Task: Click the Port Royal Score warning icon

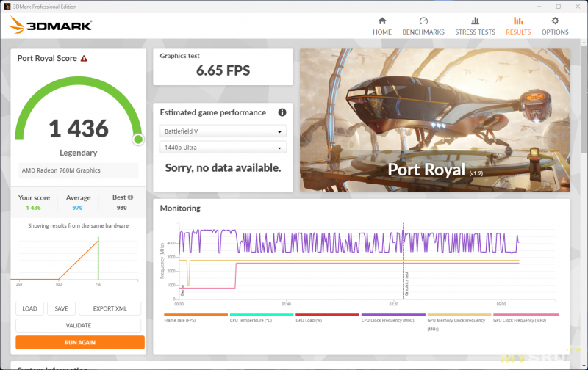Action: pos(84,59)
